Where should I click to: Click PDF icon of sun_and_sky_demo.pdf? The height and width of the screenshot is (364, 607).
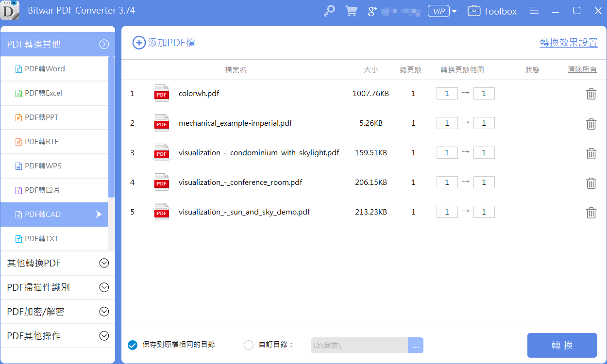[162, 212]
